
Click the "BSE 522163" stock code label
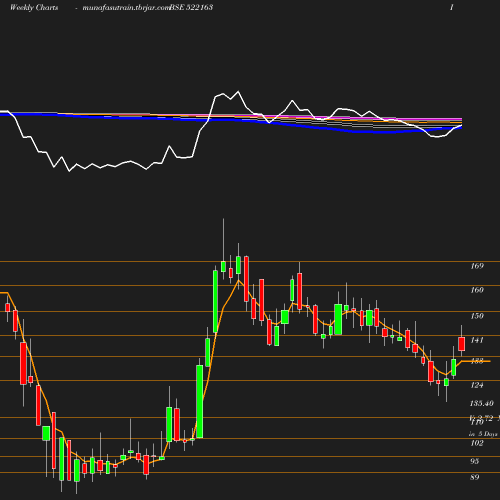click(x=191, y=7)
